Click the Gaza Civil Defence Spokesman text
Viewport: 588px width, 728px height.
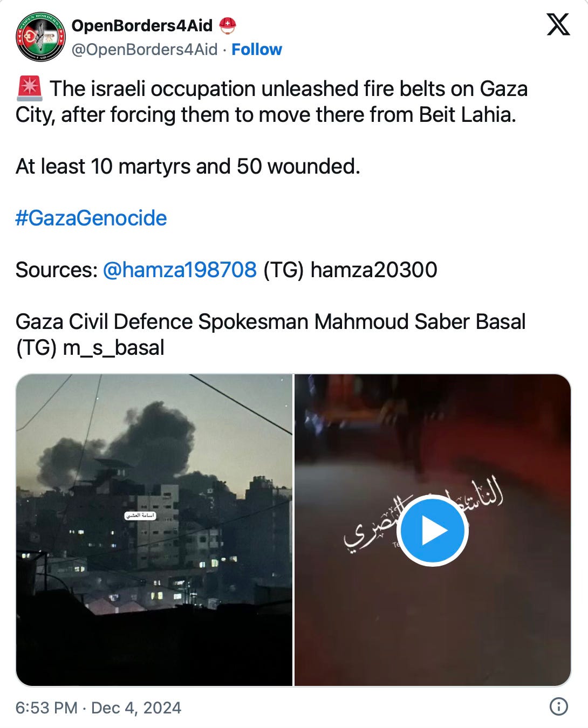(271, 334)
